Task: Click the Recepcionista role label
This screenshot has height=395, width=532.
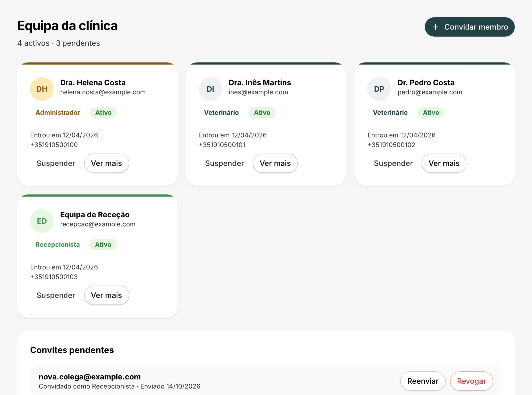Action: (x=58, y=245)
